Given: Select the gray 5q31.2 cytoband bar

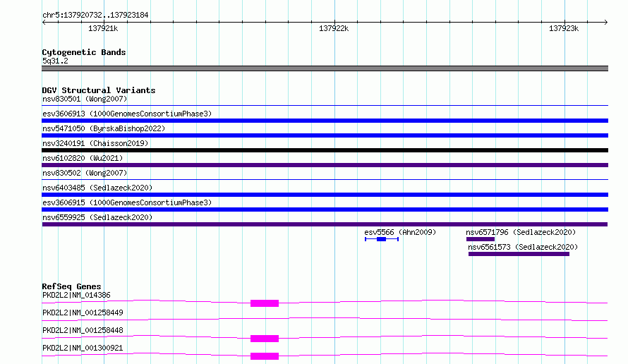Looking at the screenshot, I should point(325,68).
